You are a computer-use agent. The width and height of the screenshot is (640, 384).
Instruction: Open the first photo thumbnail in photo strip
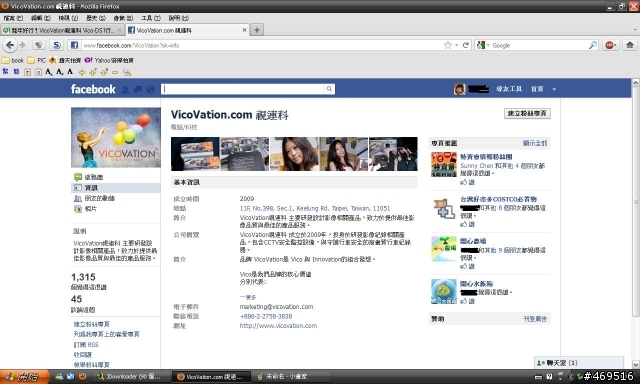pyautogui.click(x=195, y=154)
